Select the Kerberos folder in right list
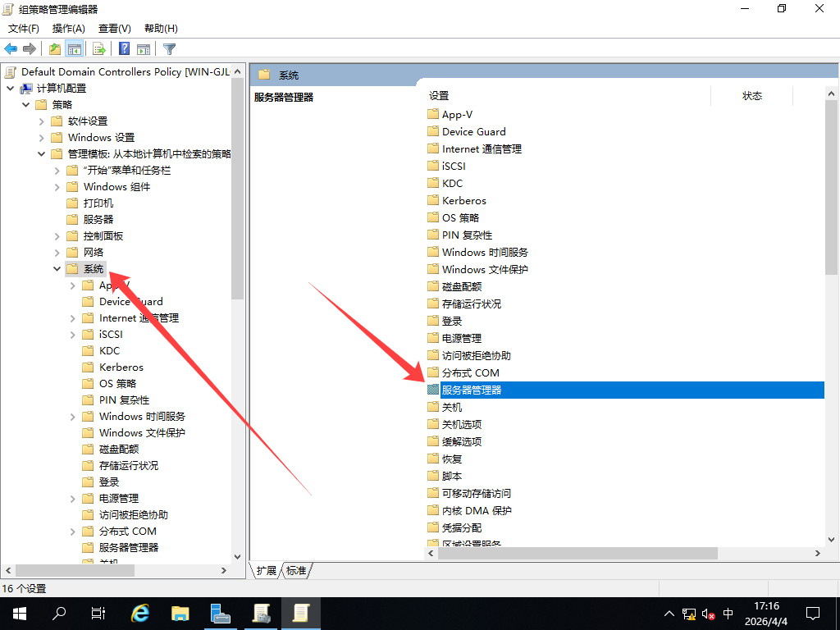Image resolution: width=840 pixels, height=630 pixels. coord(463,200)
